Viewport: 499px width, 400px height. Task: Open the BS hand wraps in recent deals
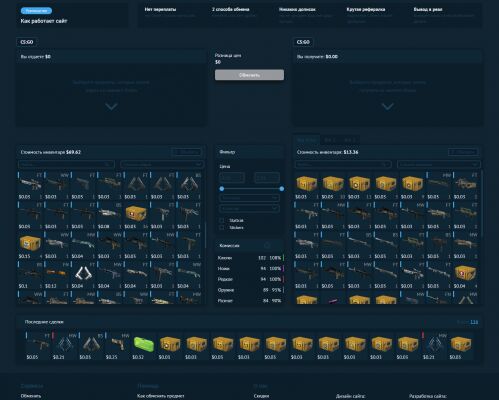91,346
